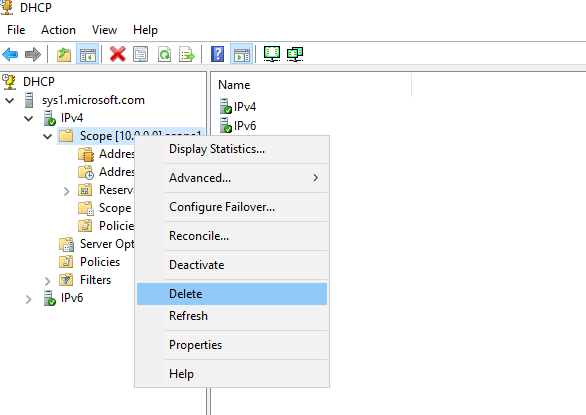Select Help in the context menu
Screen dimensions: 586x415
[x=232, y=374]
